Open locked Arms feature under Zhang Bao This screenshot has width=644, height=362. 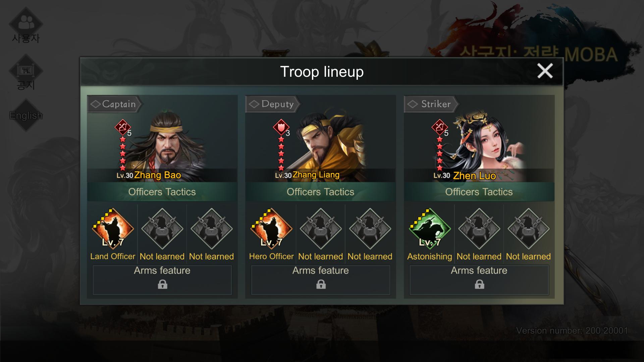pyautogui.click(x=162, y=280)
